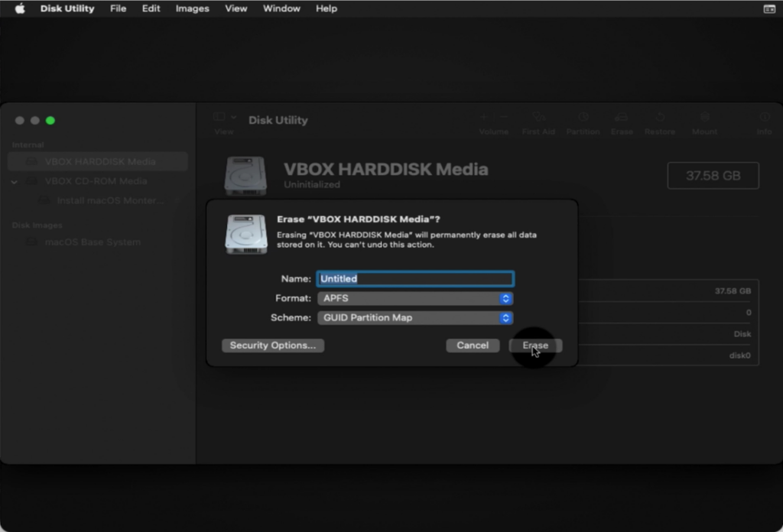Collapse the VBOX CD-ROM Media tree
Image resolution: width=783 pixels, height=532 pixels.
(15, 182)
